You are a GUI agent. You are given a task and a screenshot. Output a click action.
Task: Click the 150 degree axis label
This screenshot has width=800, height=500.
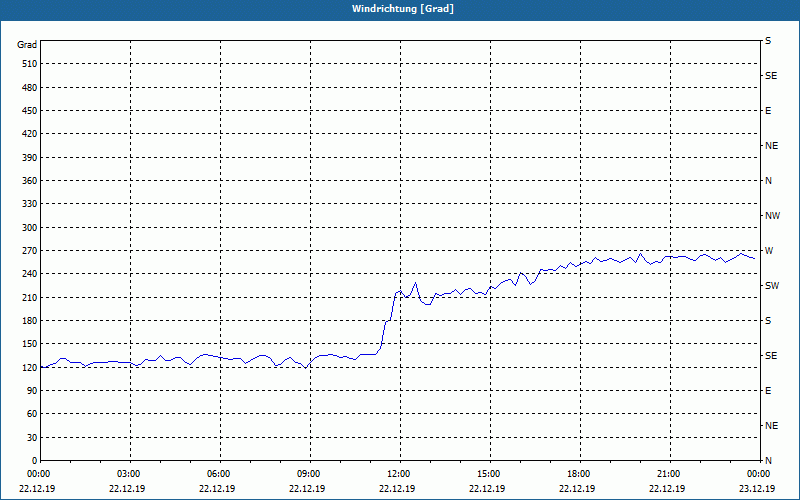click(x=29, y=344)
